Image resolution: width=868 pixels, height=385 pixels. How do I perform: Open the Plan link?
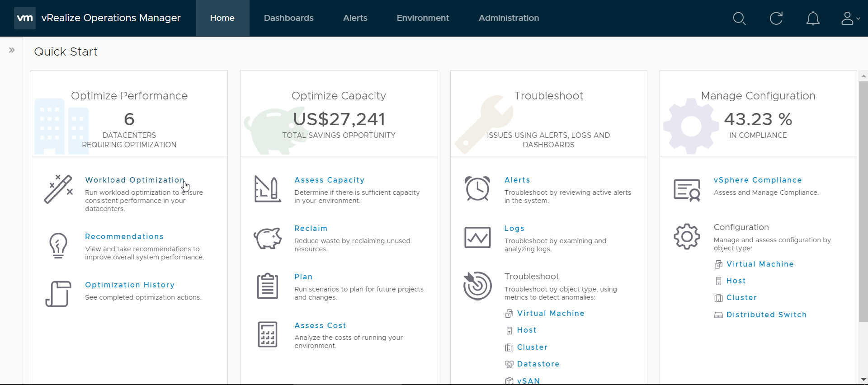[303, 277]
